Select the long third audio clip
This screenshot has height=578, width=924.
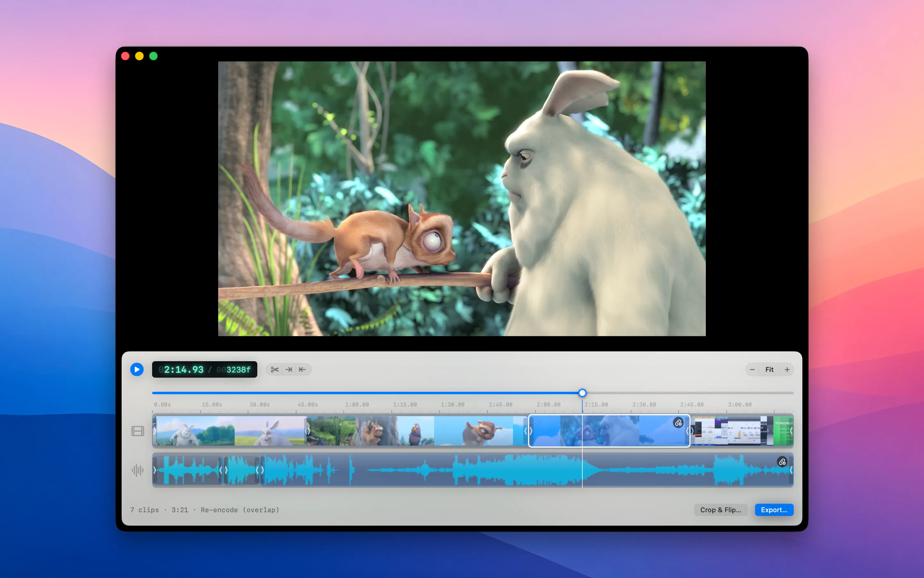527,470
